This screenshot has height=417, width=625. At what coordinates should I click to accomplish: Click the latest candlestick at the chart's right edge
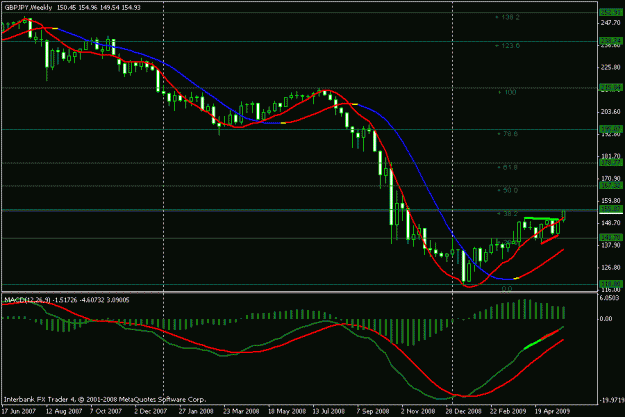pyautogui.click(x=564, y=216)
